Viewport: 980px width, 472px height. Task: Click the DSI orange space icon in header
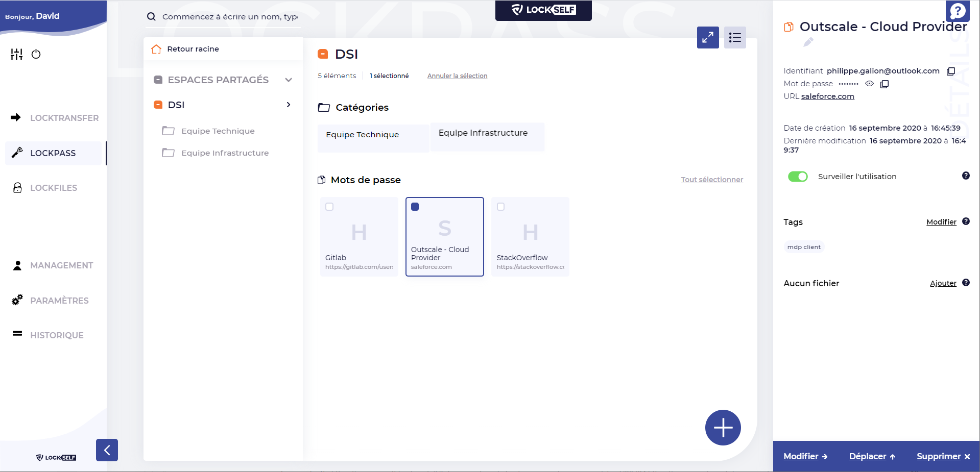(323, 54)
